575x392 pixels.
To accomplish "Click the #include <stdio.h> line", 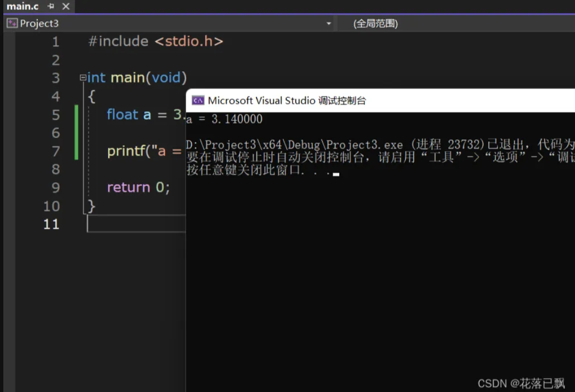I will click(x=155, y=41).
